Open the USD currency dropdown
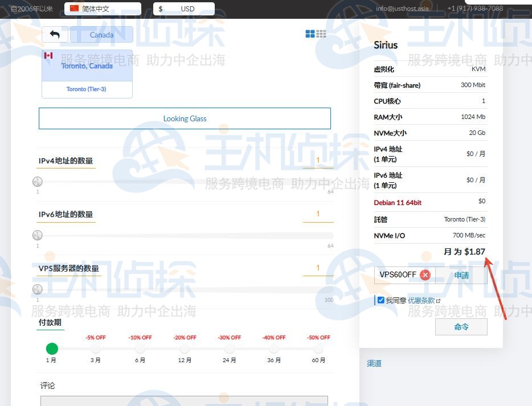This screenshot has height=406, width=532. click(x=184, y=9)
